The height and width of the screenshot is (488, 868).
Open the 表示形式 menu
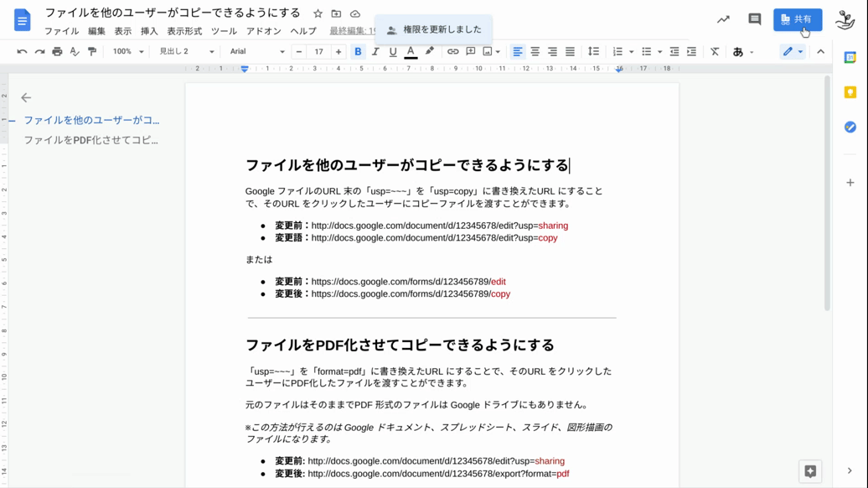click(184, 31)
